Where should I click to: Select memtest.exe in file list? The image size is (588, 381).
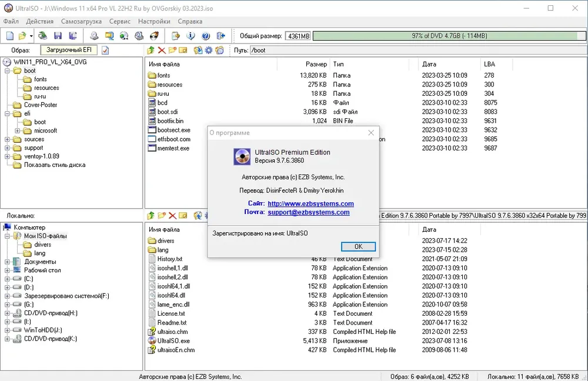tap(173, 149)
